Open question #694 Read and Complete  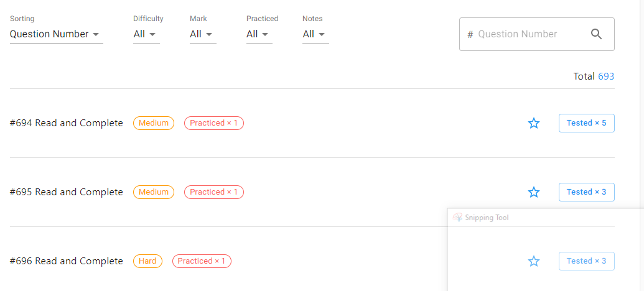[x=67, y=123]
